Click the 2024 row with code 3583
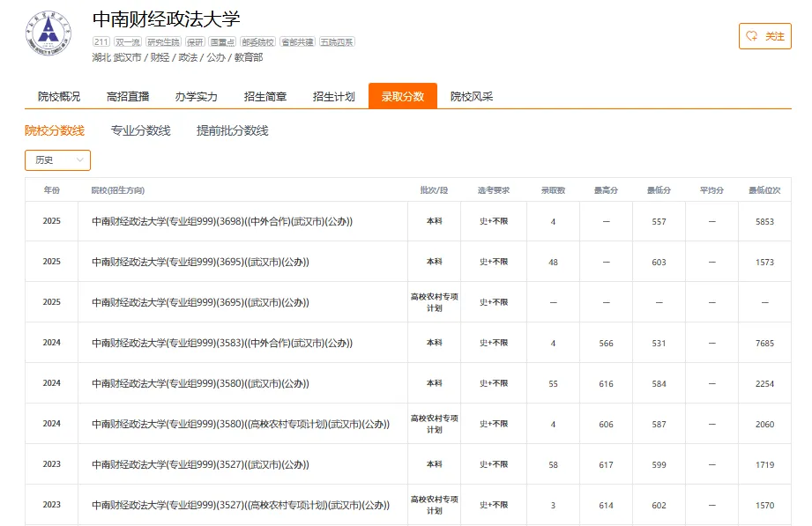This screenshot has width=812, height=526. 408,343
